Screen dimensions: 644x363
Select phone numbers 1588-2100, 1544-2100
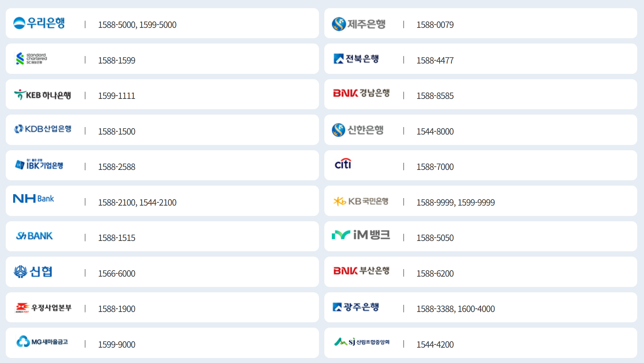coord(137,202)
